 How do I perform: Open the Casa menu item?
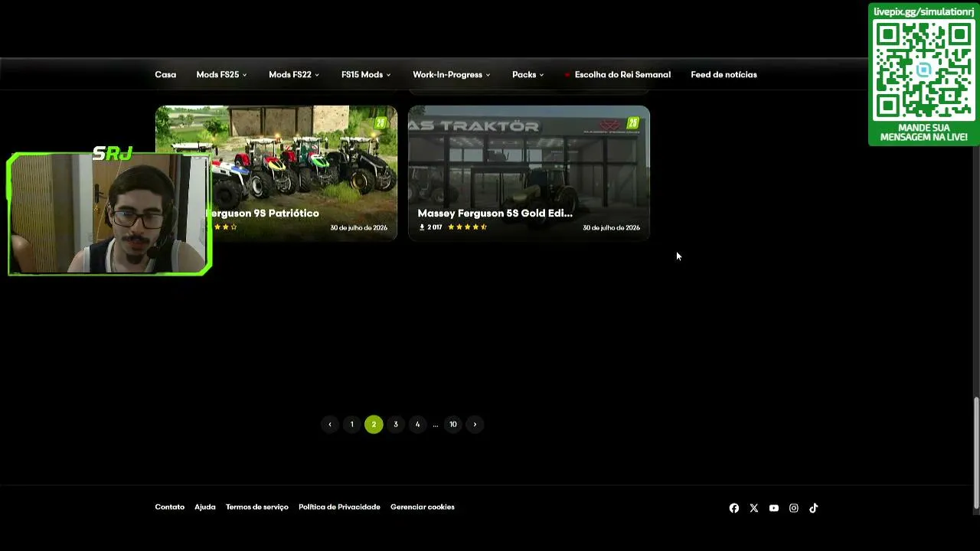click(165, 74)
